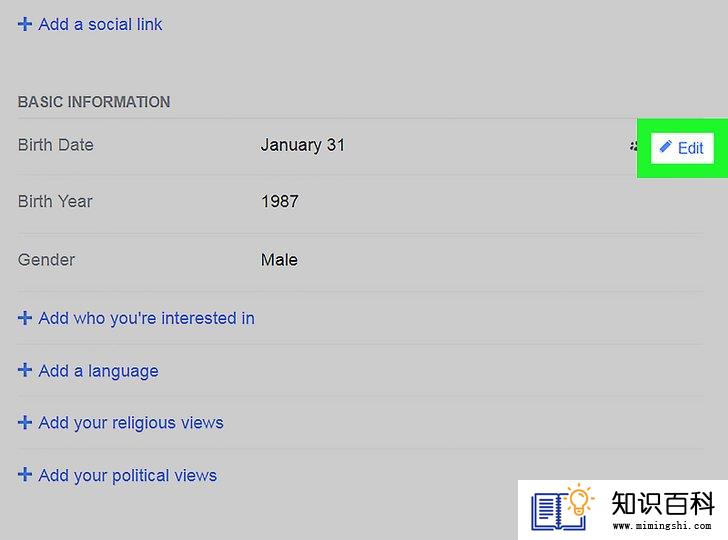Open the audience privacy icon beside Birth Date
Screen dimensions: 728x540
[x=634, y=146]
